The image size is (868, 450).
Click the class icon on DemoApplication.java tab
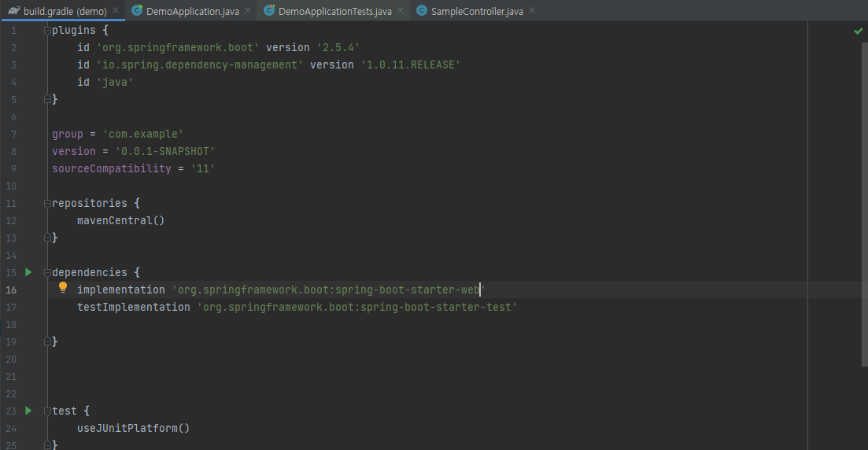coord(137,10)
